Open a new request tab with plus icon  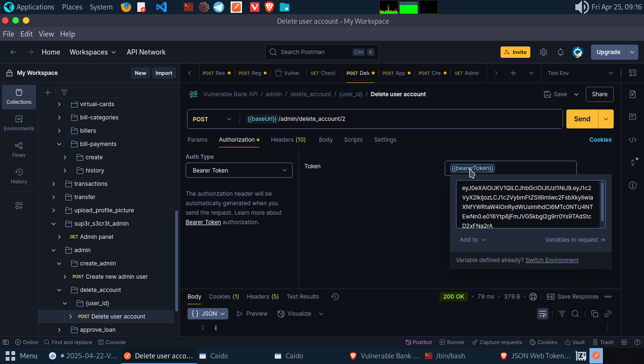tap(513, 73)
